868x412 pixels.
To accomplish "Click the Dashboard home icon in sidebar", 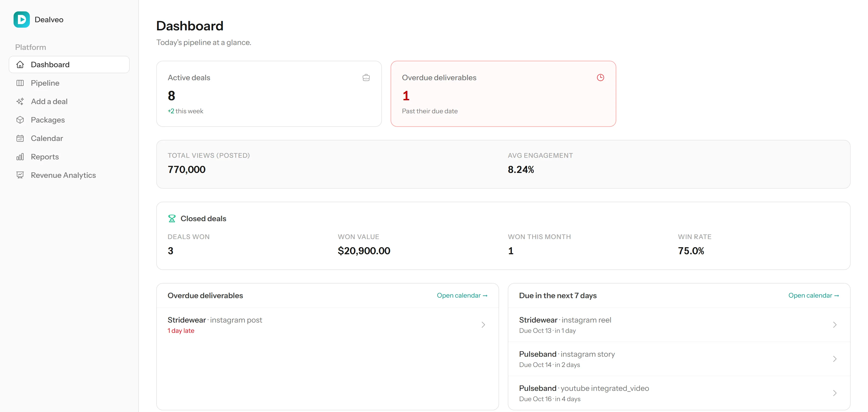I will pyautogui.click(x=20, y=65).
